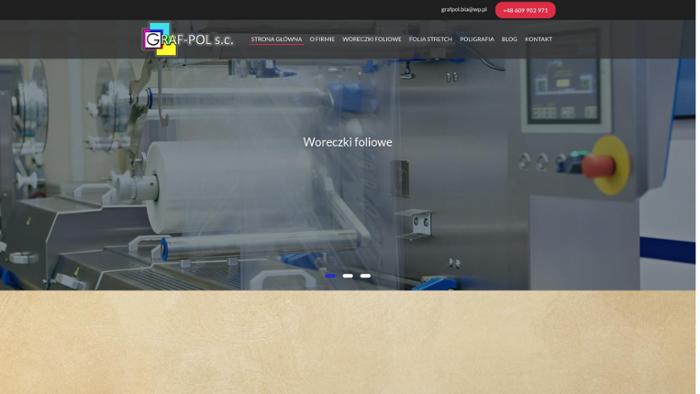
Task: Switch to the third slide dot
Action: [x=365, y=276]
